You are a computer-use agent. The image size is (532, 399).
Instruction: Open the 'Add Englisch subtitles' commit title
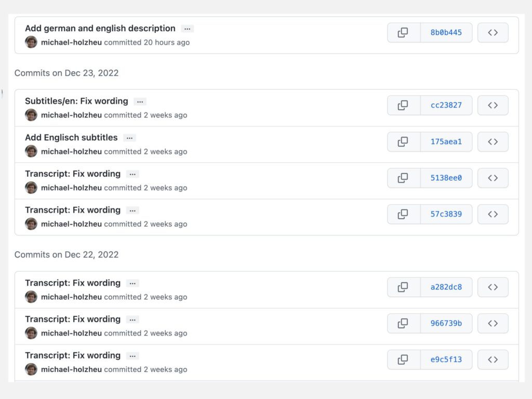[71, 137]
